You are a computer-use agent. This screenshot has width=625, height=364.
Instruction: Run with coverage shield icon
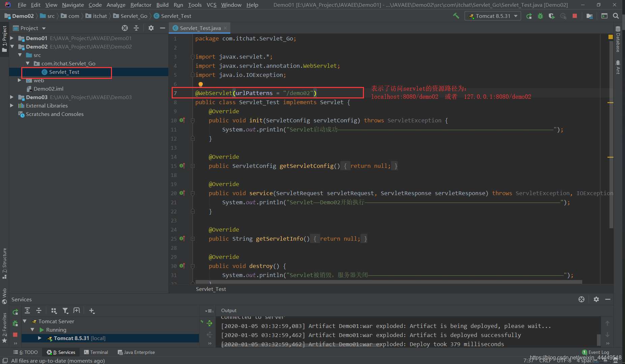pos(552,16)
